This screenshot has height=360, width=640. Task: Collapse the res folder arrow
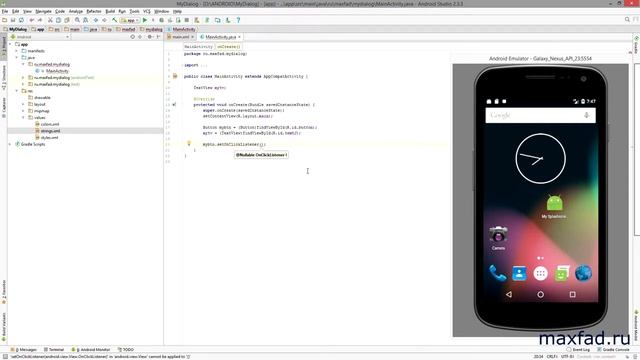pos(17,91)
